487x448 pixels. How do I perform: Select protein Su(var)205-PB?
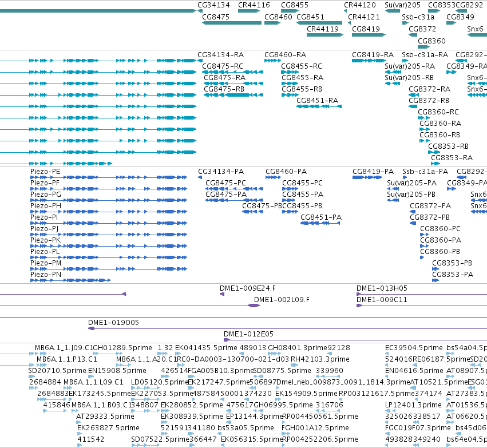click(411, 195)
